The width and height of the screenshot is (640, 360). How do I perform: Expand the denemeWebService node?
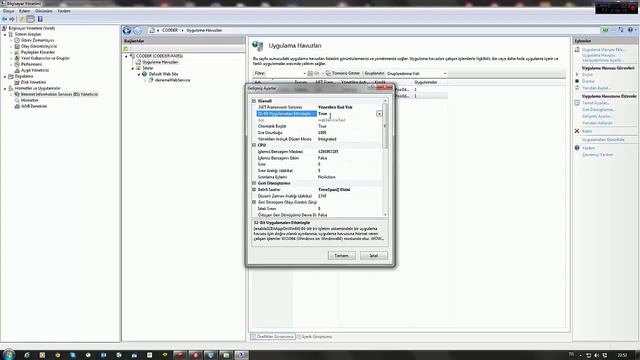click(x=145, y=80)
